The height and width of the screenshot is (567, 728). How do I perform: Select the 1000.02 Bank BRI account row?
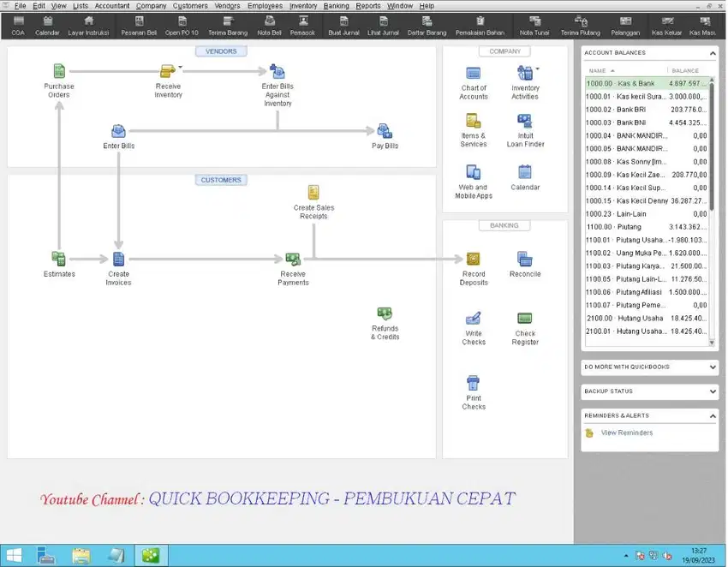647,110
